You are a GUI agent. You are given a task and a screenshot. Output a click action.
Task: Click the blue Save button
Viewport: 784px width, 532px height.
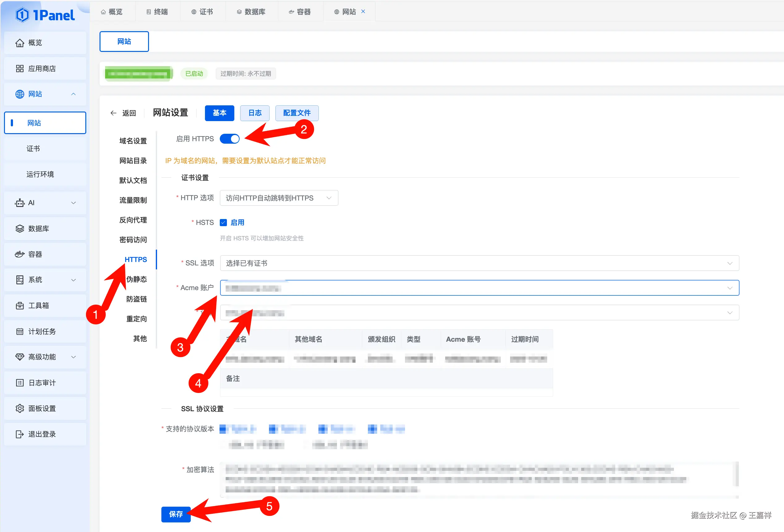coord(176,514)
